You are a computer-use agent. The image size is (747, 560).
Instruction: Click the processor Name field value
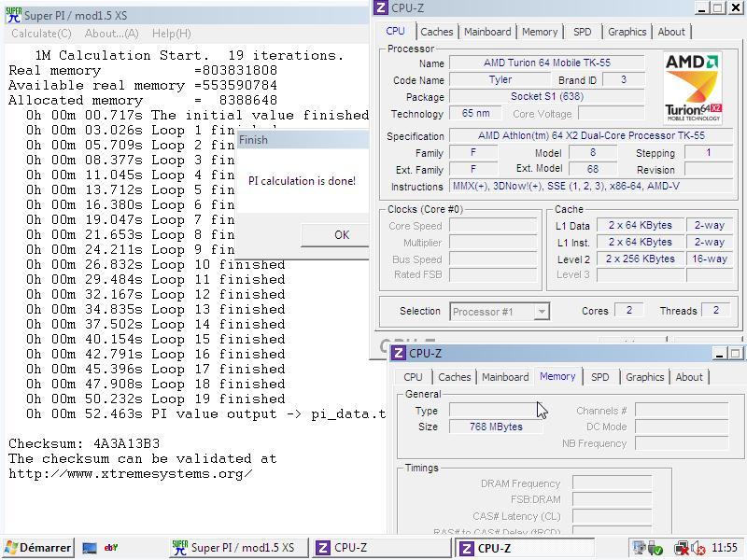pos(547,63)
